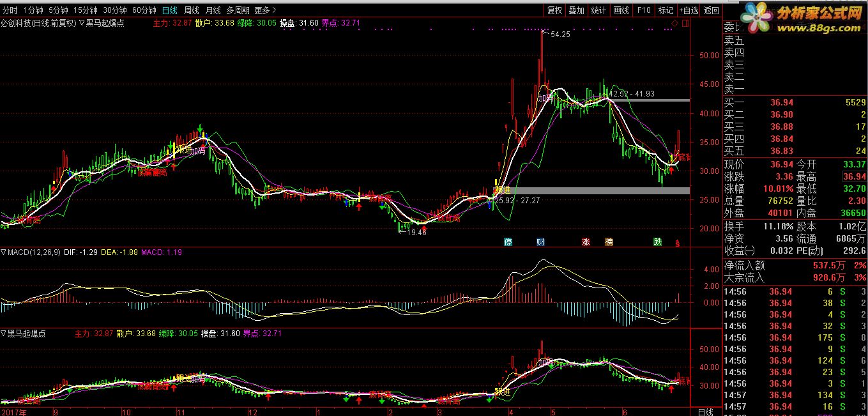Click the 张 info marker icon
The image size is (868, 416).
pos(586,242)
